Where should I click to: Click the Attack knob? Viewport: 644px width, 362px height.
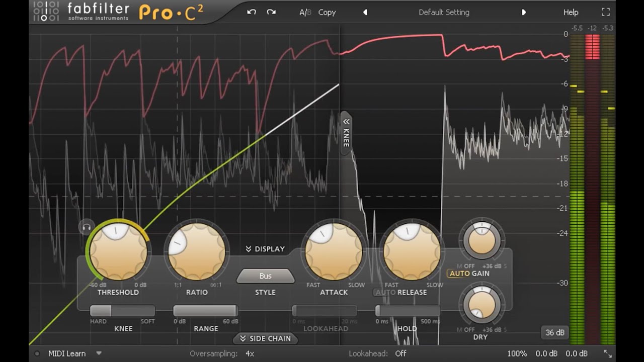[x=334, y=251]
